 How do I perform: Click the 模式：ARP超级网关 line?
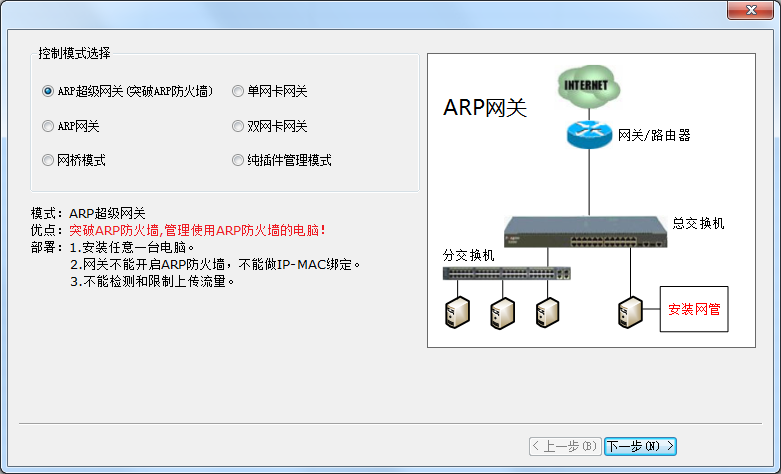88,214
